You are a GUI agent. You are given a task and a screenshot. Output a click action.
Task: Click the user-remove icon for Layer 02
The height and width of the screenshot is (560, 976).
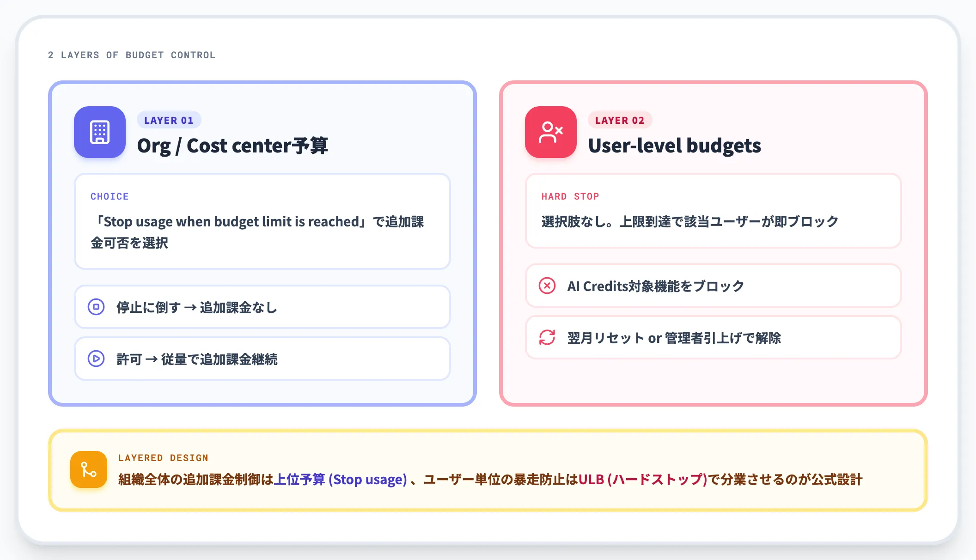[x=551, y=132]
